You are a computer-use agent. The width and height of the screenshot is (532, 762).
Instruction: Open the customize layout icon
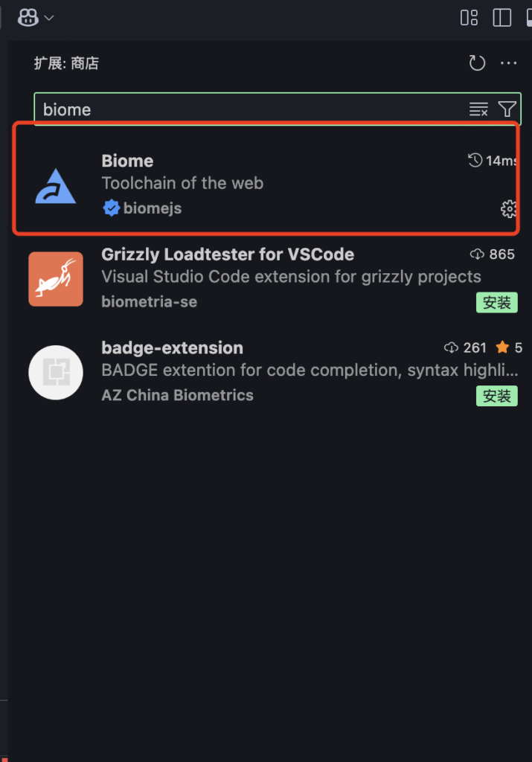[469, 18]
